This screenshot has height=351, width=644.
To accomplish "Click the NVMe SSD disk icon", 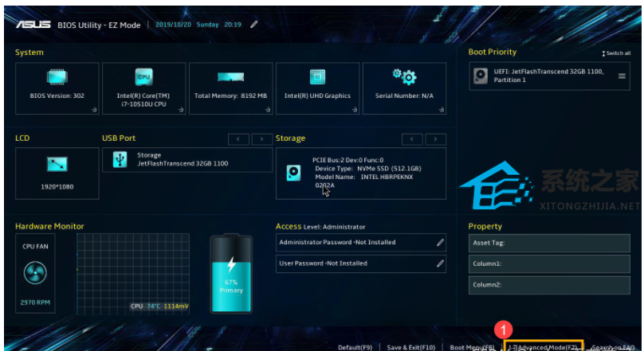I will pyautogui.click(x=293, y=173).
